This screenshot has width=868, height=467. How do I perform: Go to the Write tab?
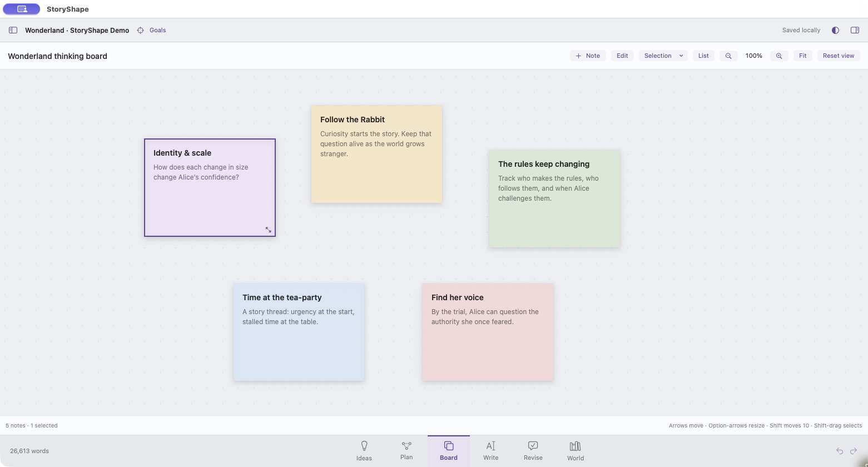(x=491, y=451)
